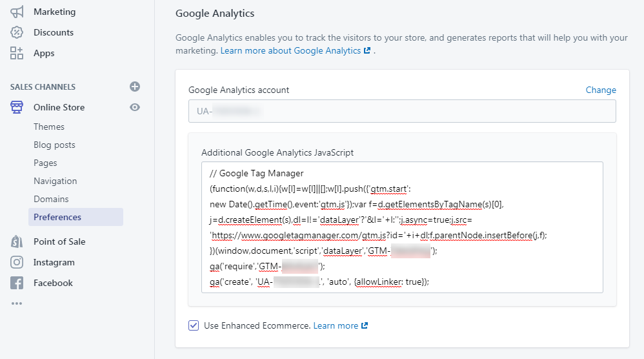Go to Blog posts page
This screenshot has height=359, width=644.
coord(54,145)
